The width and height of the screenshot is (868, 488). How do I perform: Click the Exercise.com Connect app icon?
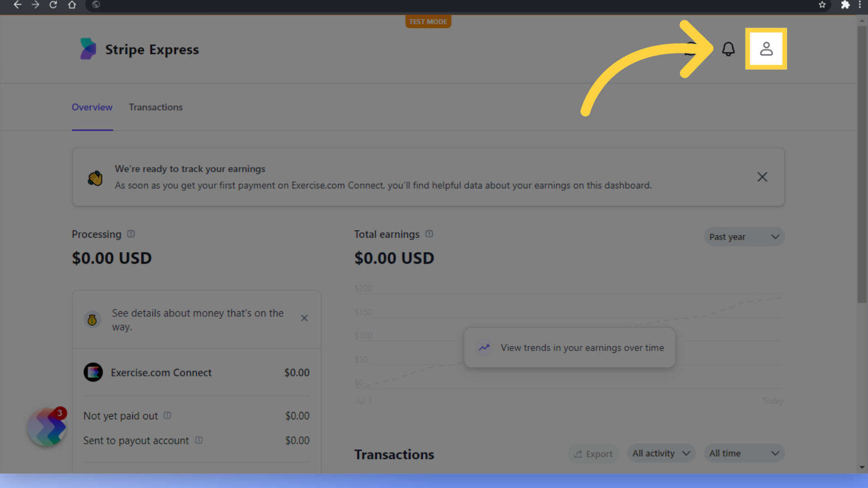[93, 372]
